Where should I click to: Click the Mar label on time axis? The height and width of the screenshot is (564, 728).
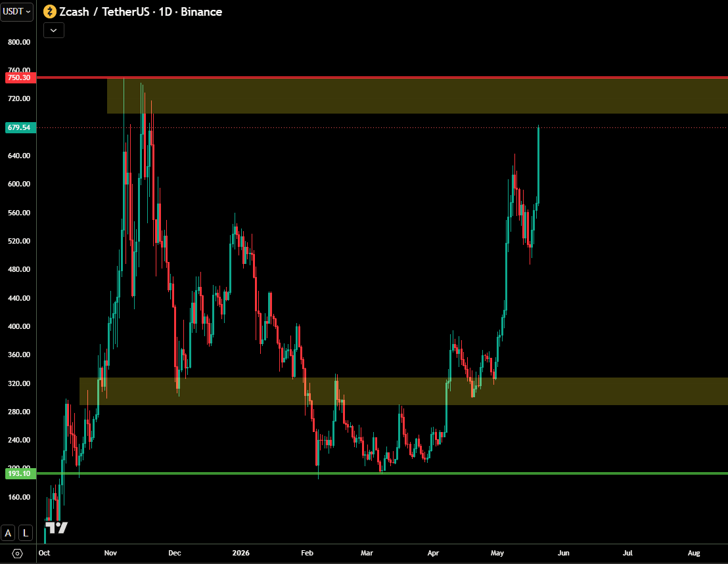point(367,553)
